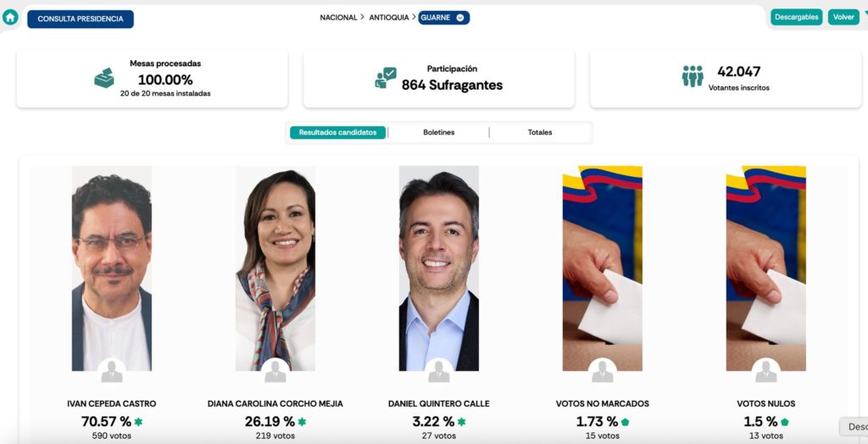Open the ANTIOQUIA breadcrumb level

(x=389, y=18)
